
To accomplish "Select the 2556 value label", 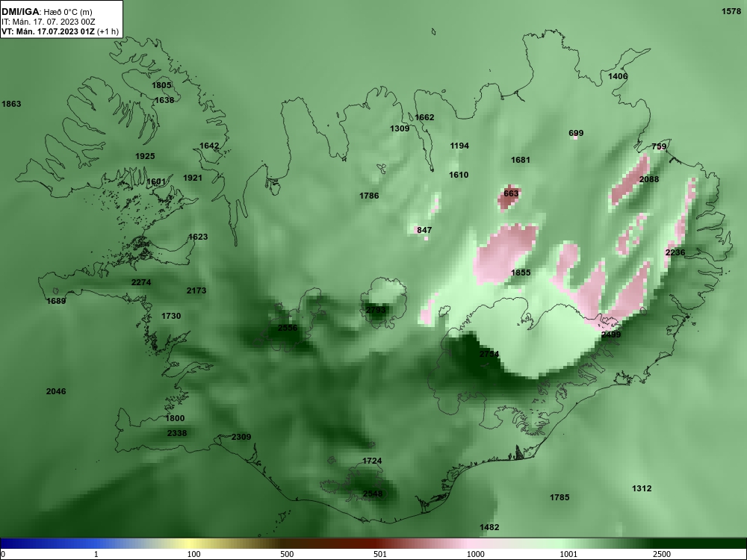I will tap(288, 328).
